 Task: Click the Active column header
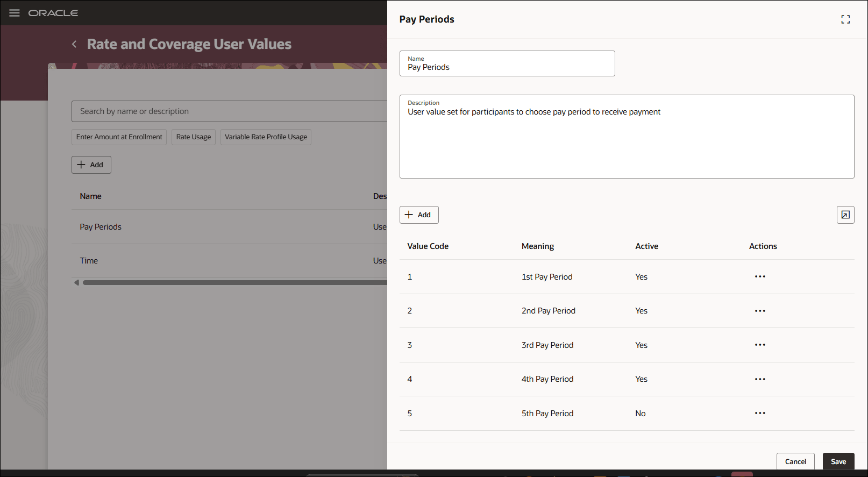[x=647, y=246]
